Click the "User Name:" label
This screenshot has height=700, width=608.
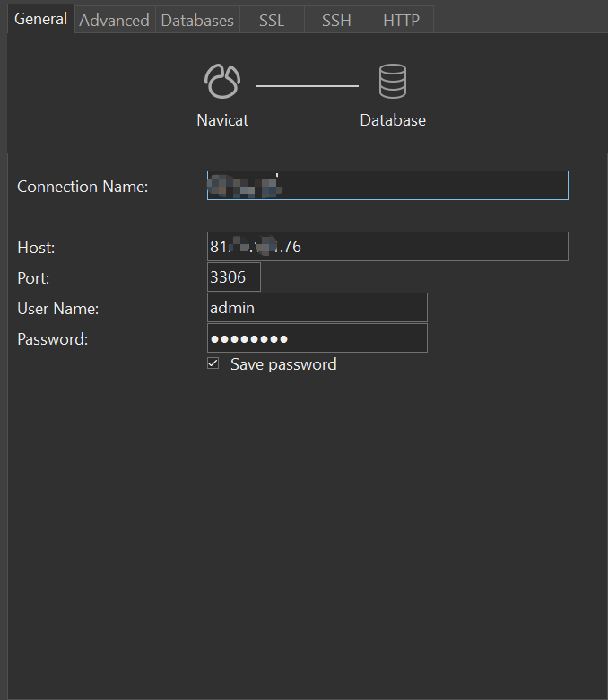[58, 309]
